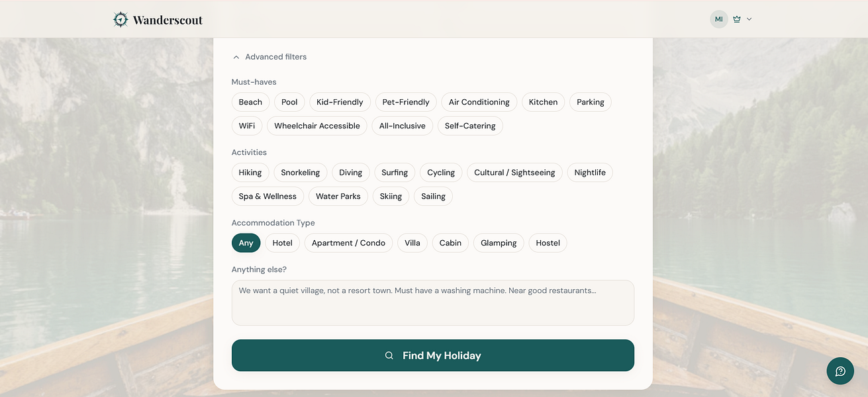Focus the Anything else text area
This screenshot has width=868, height=397.
tap(433, 302)
